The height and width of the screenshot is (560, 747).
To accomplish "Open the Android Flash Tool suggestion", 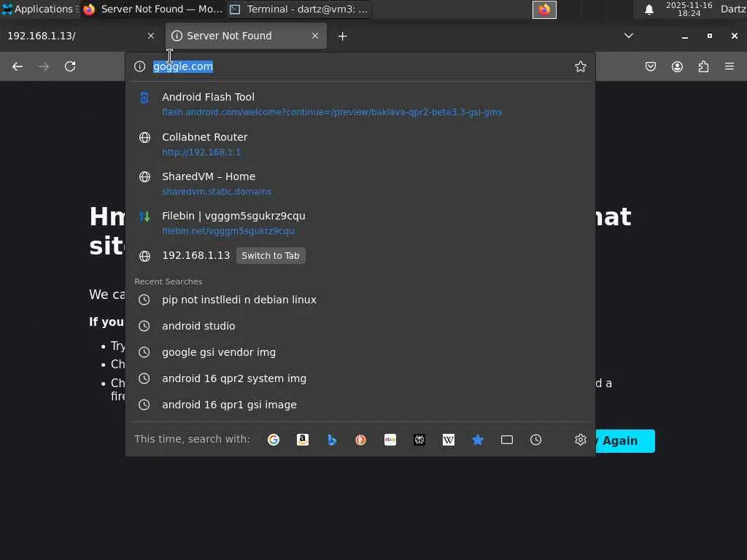I will coord(360,104).
